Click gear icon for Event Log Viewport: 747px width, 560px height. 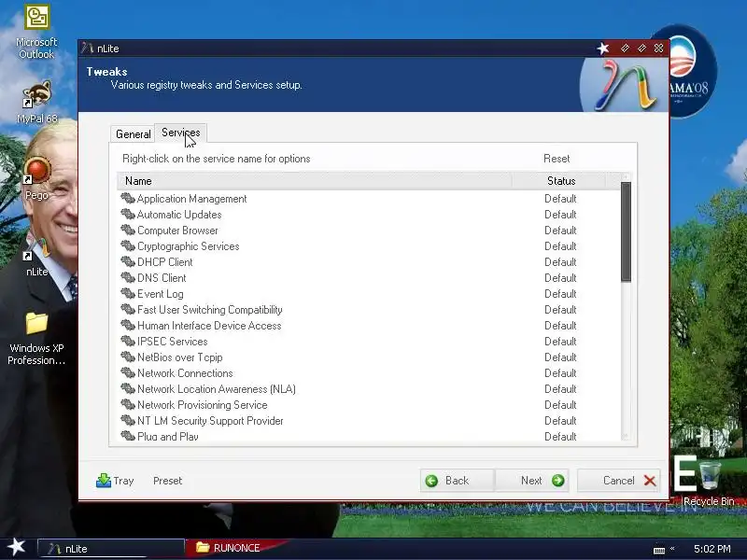point(128,293)
